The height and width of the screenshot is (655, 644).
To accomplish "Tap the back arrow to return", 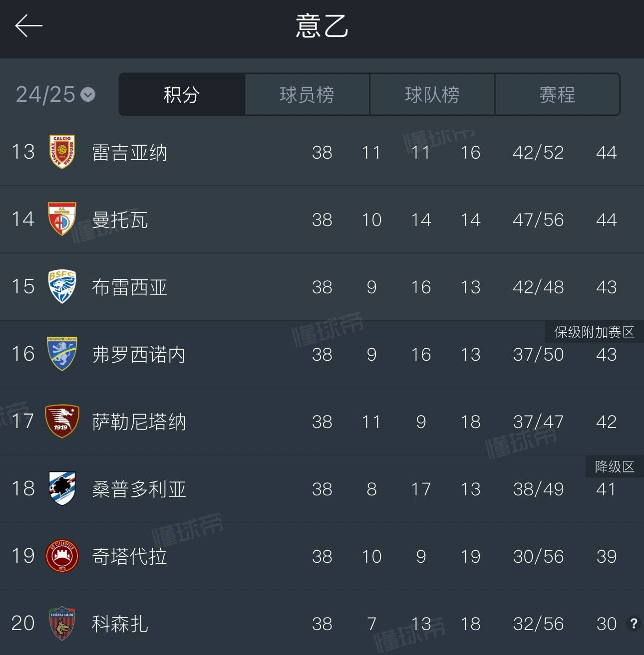I will [28, 25].
